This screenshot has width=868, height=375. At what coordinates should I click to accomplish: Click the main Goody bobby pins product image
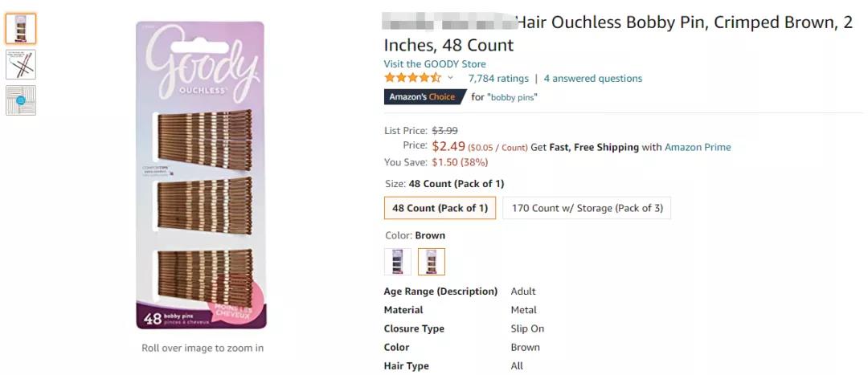tap(200, 176)
